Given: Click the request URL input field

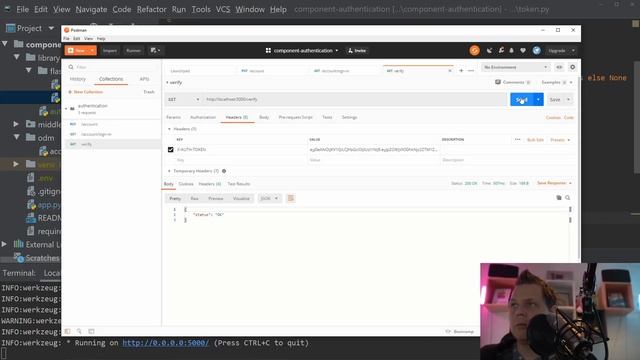Looking at the screenshot, I should (x=355, y=99).
